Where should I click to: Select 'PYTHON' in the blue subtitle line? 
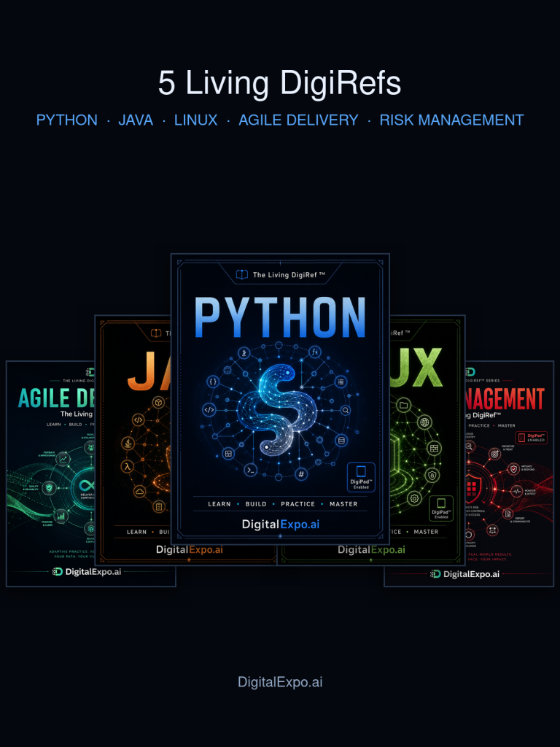[x=66, y=120]
